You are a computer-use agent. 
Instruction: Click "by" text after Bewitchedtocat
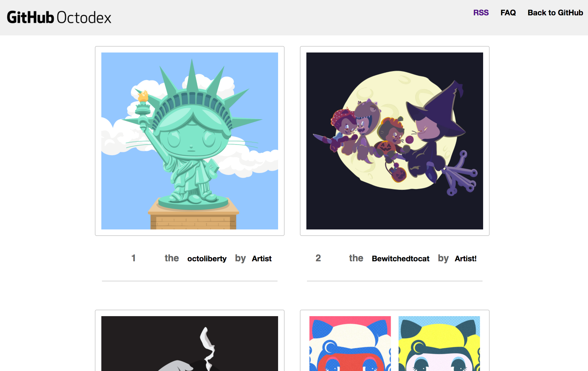(x=443, y=258)
